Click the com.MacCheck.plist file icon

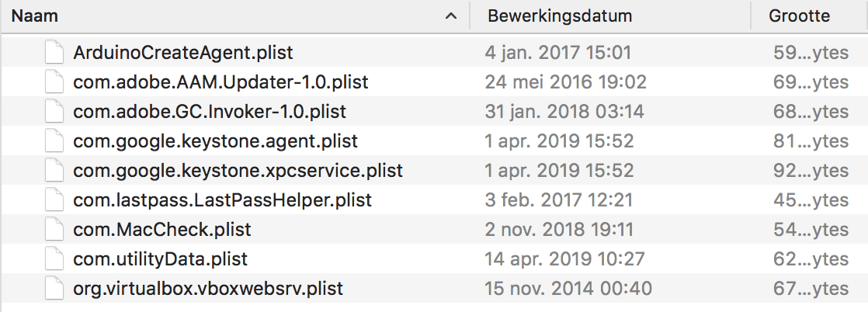point(54,230)
